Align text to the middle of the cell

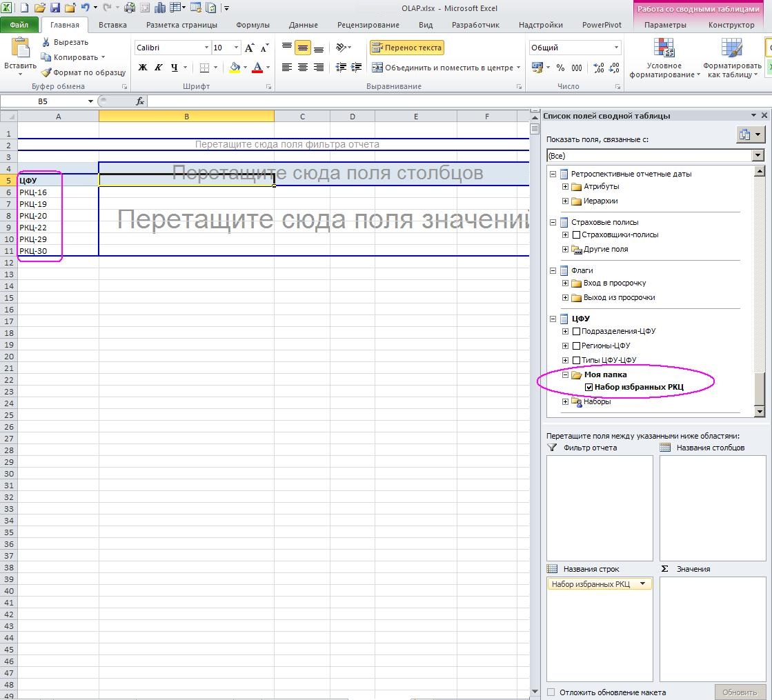point(303,48)
